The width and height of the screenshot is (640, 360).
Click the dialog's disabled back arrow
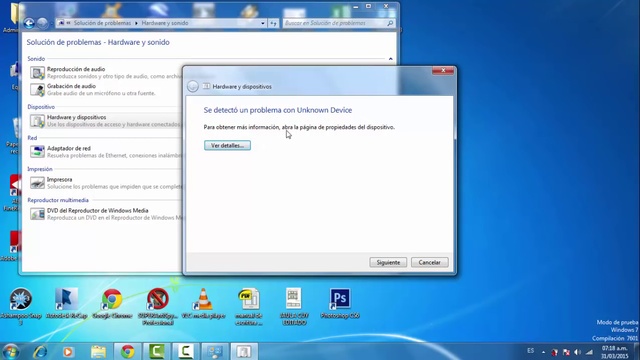coord(193,86)
